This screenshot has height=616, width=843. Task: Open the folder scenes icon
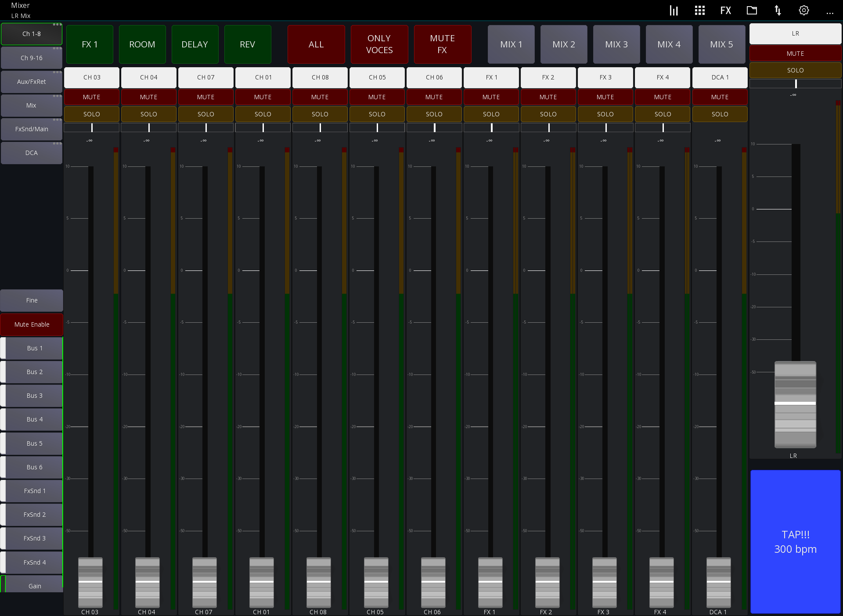tap(752, 11)
